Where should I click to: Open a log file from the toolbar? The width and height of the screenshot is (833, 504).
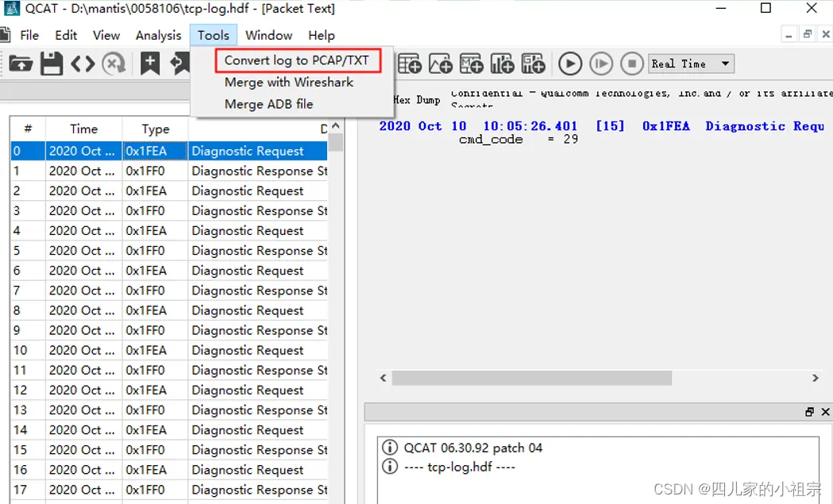tap(21, 63)
